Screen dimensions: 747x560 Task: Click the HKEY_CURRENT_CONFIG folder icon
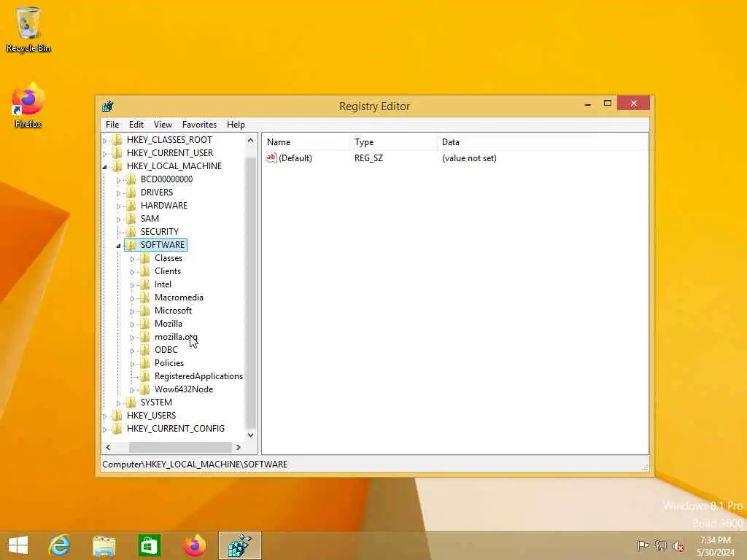pos(117,429)
